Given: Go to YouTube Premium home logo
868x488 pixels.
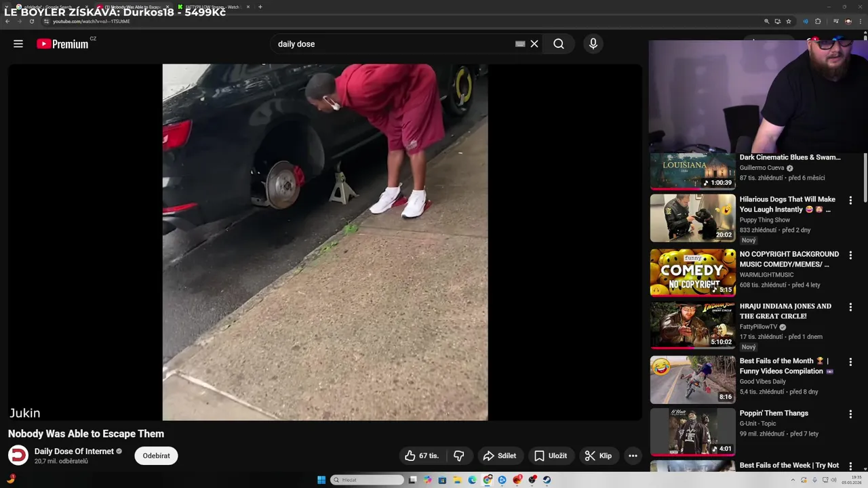Looking at the screenshot, I should point(62,44).
